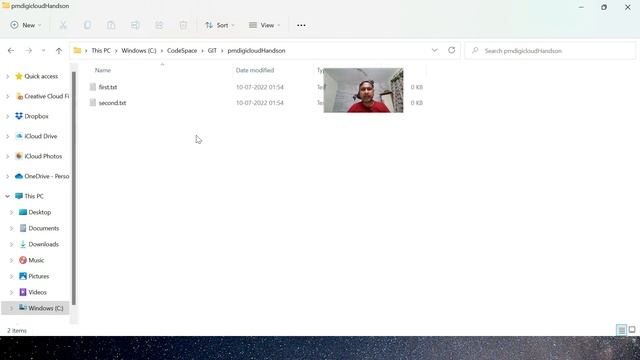Navigate to GIT breadcrumb
This screenshot has width=640, height=360.
(212, 51)
